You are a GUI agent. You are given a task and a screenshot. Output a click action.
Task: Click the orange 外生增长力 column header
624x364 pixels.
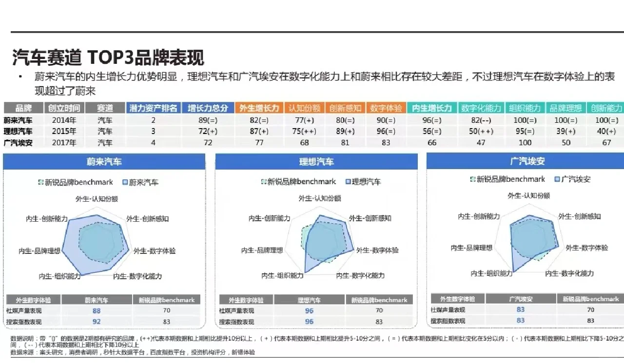(259, 108)
